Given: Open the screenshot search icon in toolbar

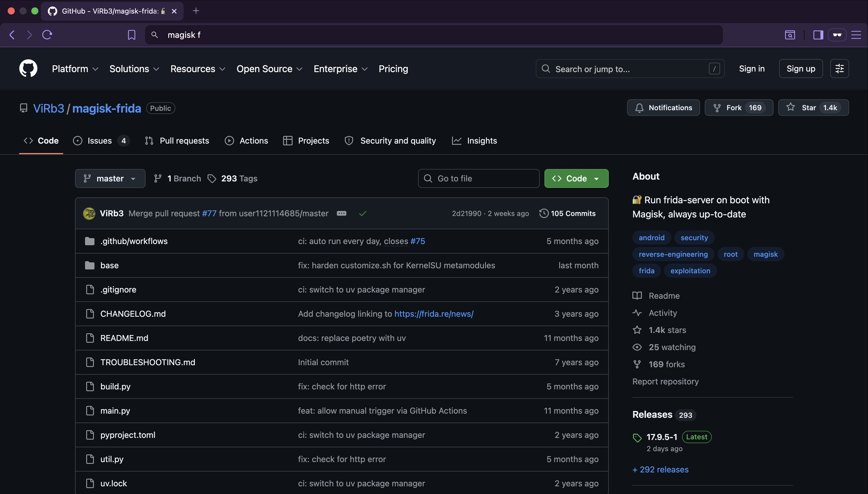Looking at the screenshot, I should click(790, 35).
